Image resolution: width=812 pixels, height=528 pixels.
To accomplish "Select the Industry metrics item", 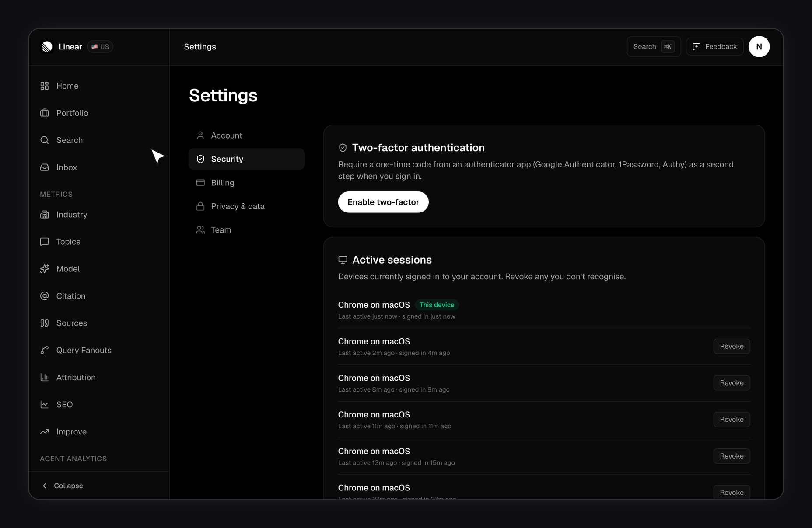I will point(99,215).
